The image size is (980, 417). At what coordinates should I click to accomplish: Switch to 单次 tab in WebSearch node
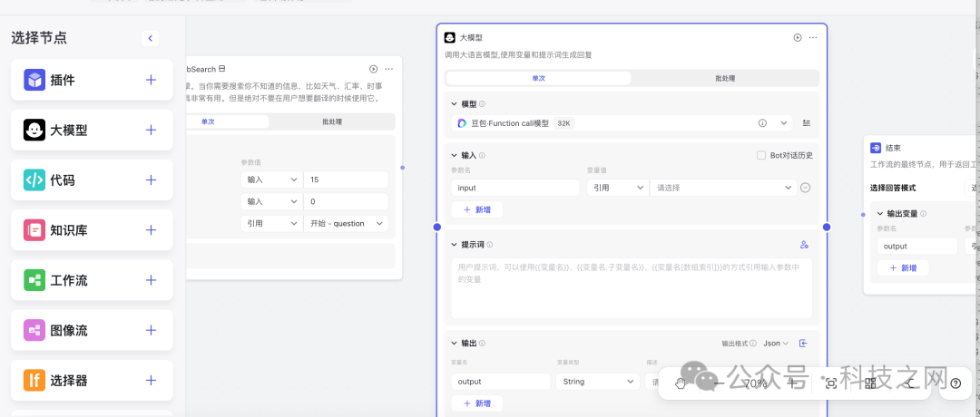[208, 121]
